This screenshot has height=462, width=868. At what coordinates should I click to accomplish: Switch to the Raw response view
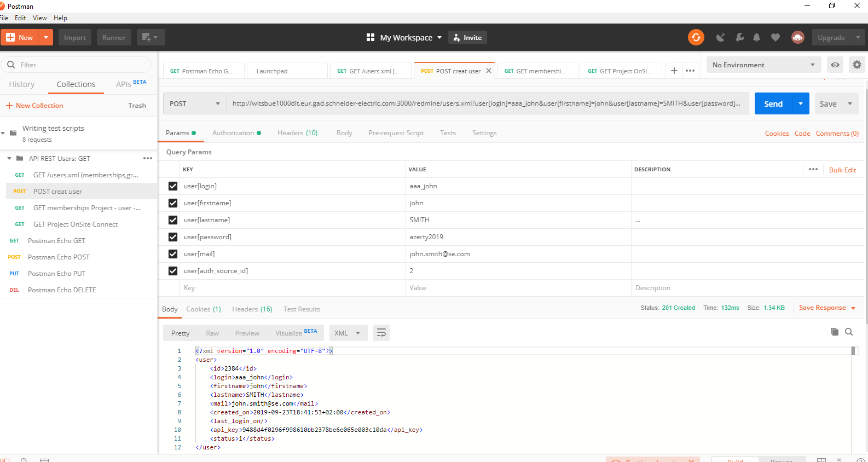(x=212, y=333)
